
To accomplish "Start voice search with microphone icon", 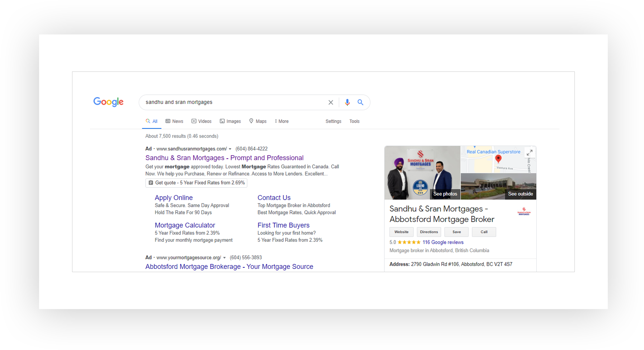I will click(347, 102).
